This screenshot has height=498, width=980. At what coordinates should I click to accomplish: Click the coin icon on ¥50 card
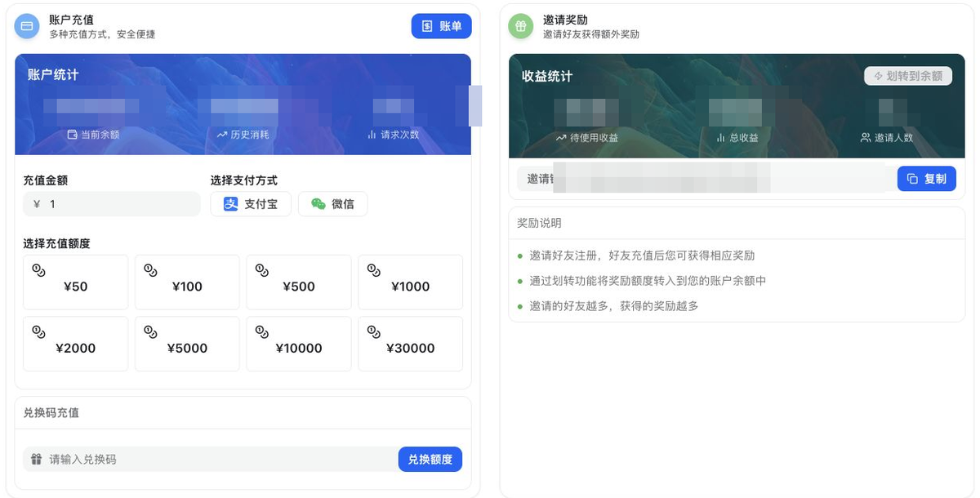pos(38,270)
